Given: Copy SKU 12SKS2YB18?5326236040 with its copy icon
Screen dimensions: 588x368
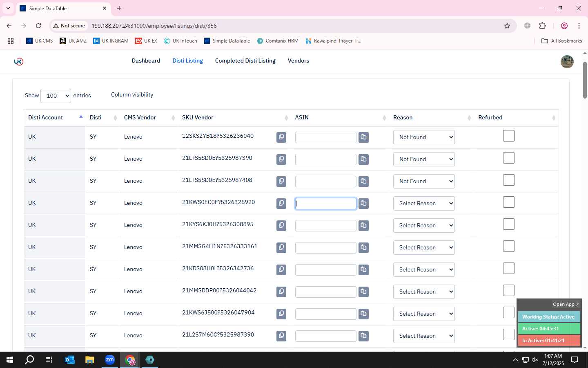Looking at the screenshot, I should pyautogui.click(x=281, y=137).
